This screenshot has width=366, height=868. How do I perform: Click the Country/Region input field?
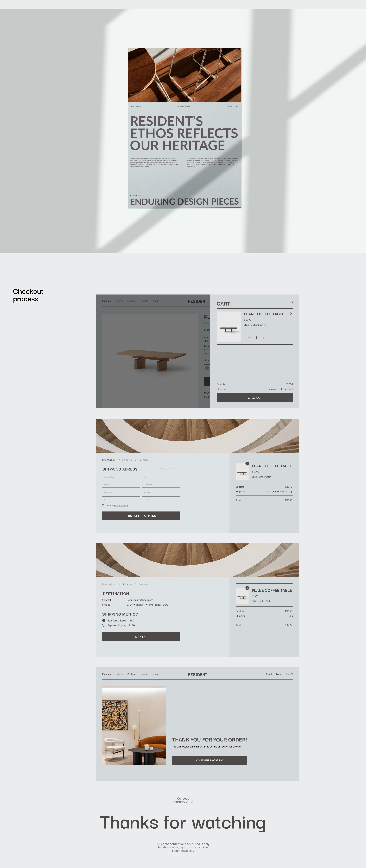[121, 477]
